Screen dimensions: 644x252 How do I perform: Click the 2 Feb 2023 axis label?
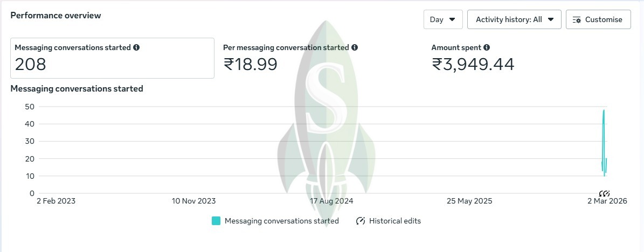pos(56,201)
